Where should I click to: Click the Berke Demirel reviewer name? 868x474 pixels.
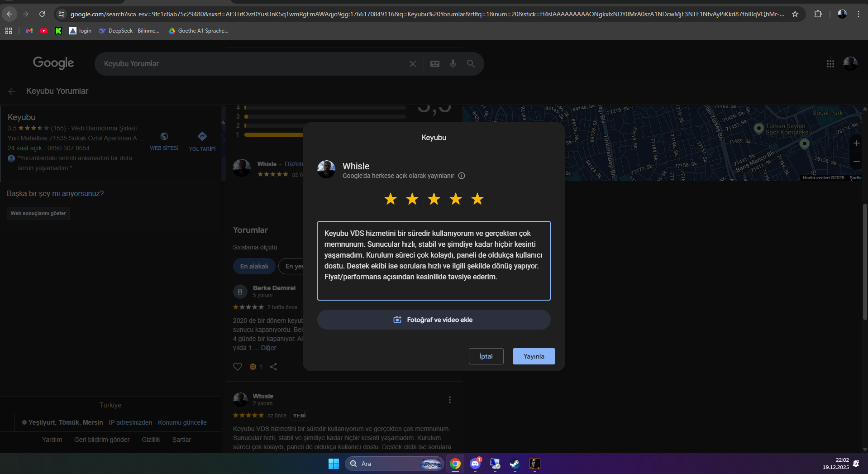(274, 288)
